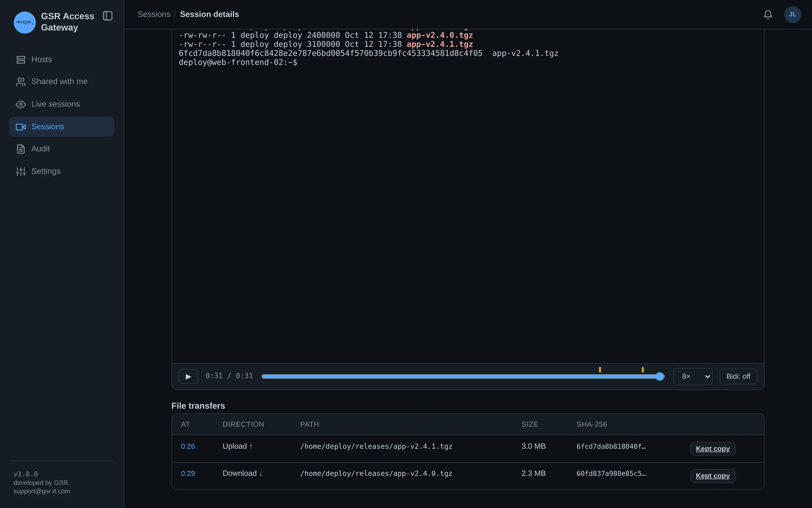812x508 pixels.
Task: Open the JL user avatar menu
Action: (792, 15)
